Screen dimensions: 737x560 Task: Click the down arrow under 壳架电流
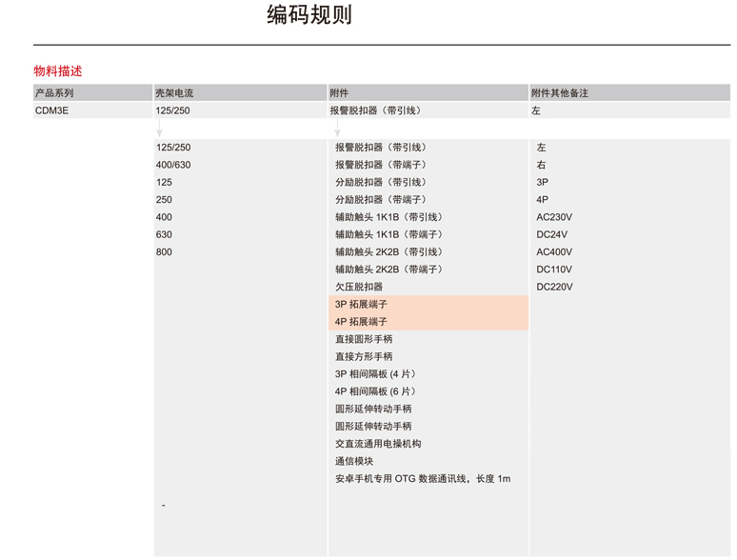pyautogui.click(x=159, y=130)
